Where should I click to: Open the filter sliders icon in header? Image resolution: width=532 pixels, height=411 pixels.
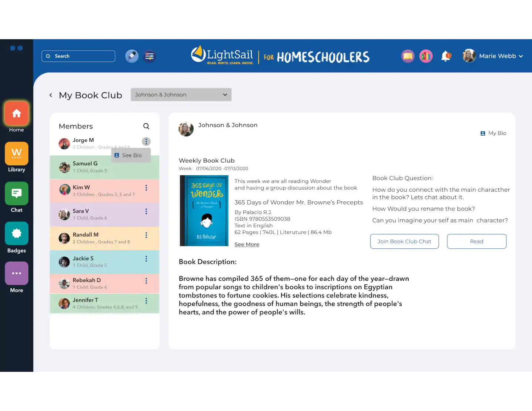(149, 56)
